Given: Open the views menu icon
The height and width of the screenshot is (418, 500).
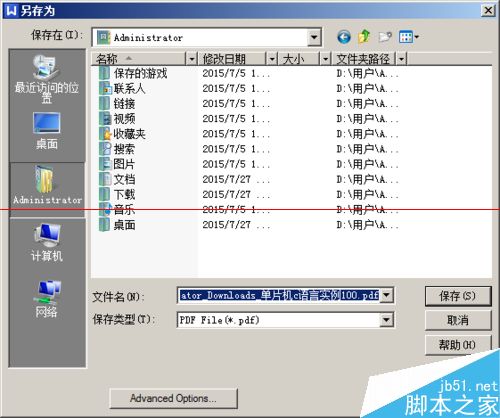Looking at the screenshot, I should (x=409, y=37).
